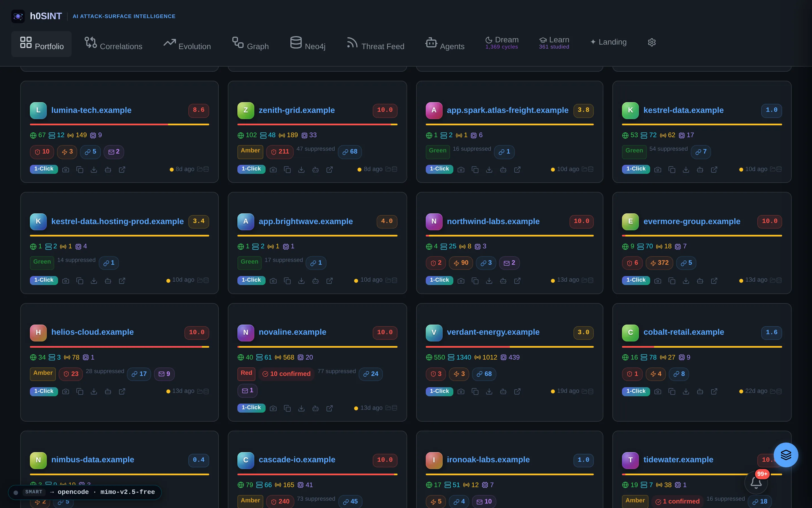Go to the Landing page link
Viewport: 812px width, 508px height.
click(x=608, y=42)
